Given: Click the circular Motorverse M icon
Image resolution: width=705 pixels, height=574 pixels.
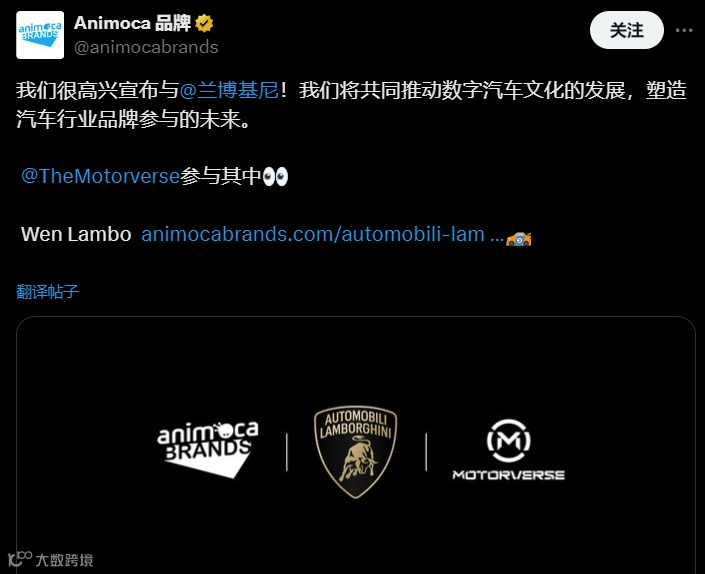Looking at the screenshot, I should 509,441.
